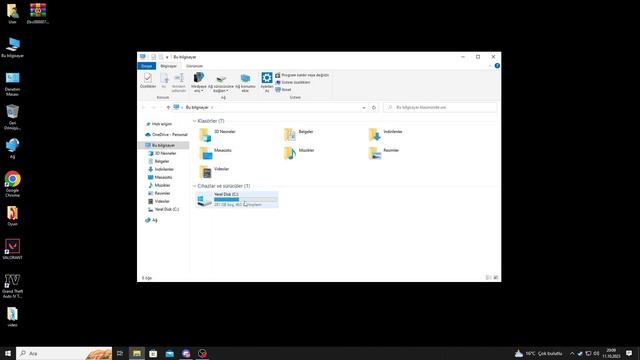Viewport: 640px width, 360px height.
Task: Click Program kaldır veya değiştir
Action: tap(302, 75)
